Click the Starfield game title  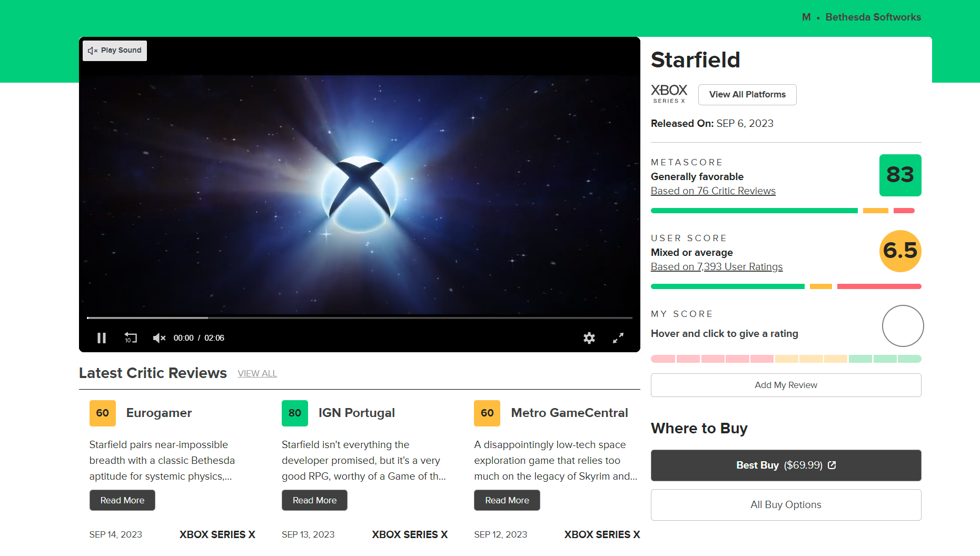[x=696, y=60]
